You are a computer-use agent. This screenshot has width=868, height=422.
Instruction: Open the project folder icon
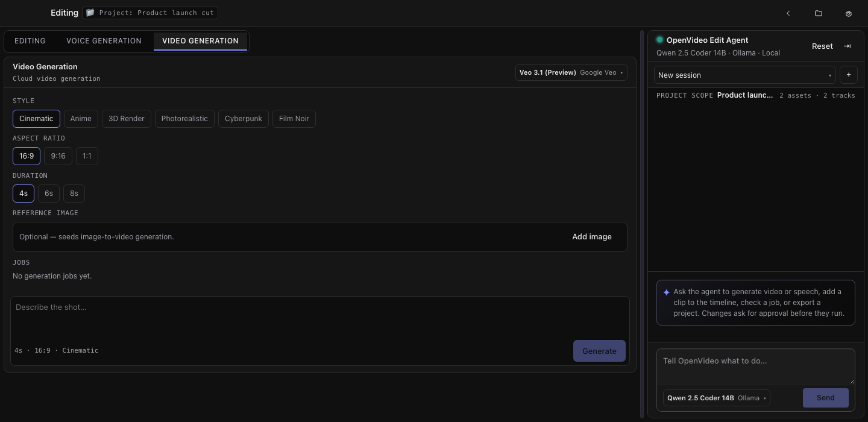[818, 13]
